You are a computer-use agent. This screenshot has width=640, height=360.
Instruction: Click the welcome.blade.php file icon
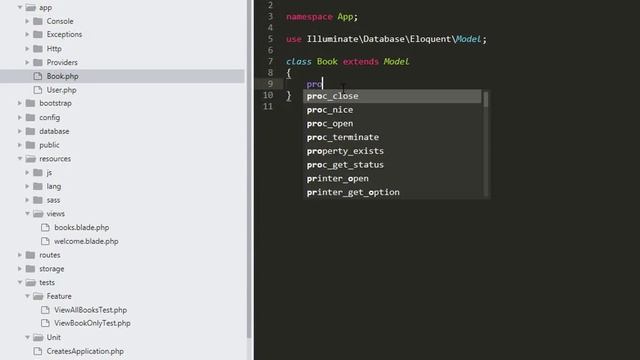coord(46,241)
